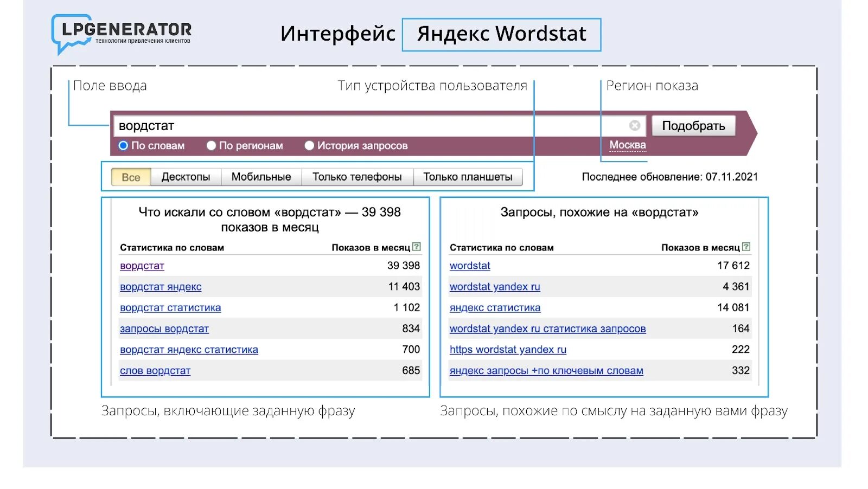Select the История запросов radio button
Screen dimensions: 868x489
[309, 145]
